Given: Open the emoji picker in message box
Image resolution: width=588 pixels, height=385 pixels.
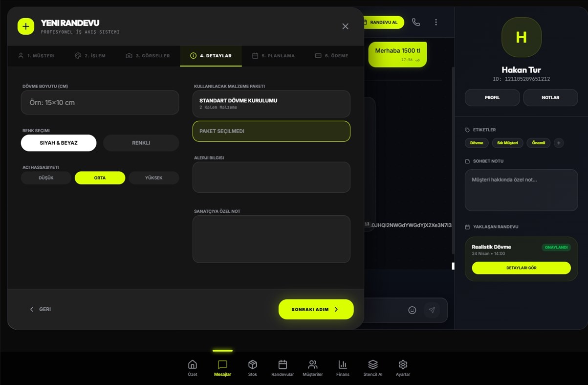Looking at the screenshot, I should point(412,310).
